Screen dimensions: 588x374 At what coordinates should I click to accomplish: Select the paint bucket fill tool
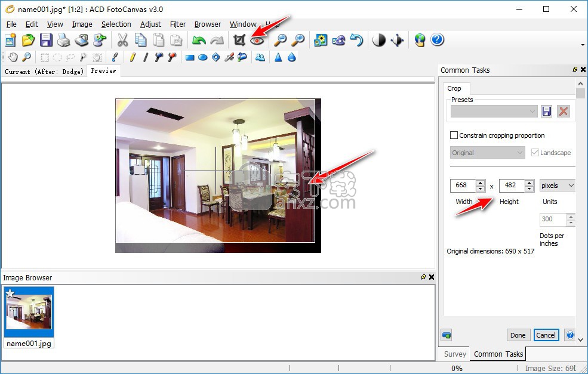pyautogui.click(x=242, y=57)
